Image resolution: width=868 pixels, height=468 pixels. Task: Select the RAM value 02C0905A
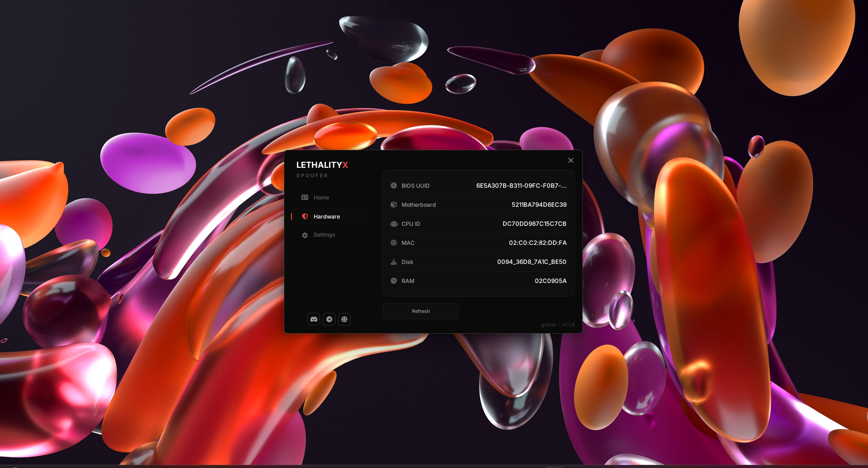[551, 281]
